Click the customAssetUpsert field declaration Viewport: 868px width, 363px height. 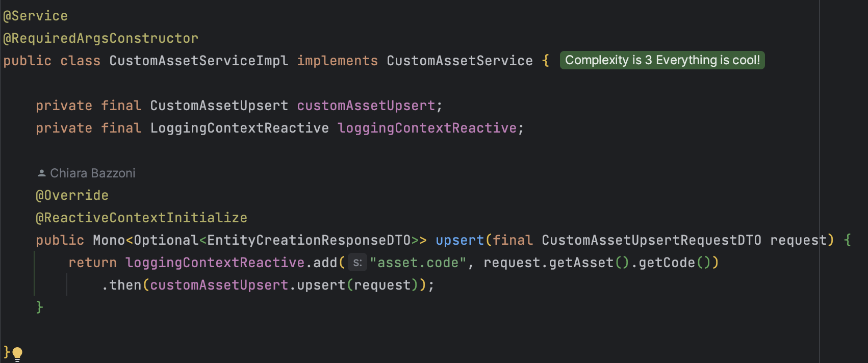[x=366, y=106]
